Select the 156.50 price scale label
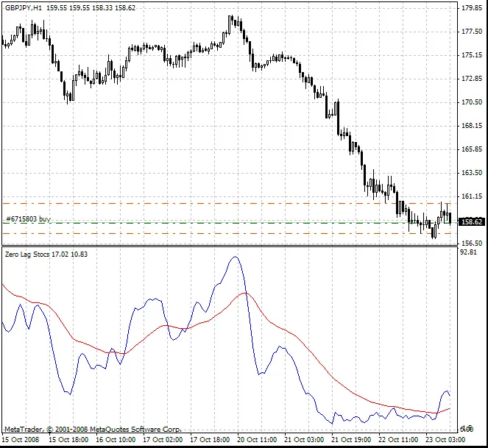 click(471, 243)
